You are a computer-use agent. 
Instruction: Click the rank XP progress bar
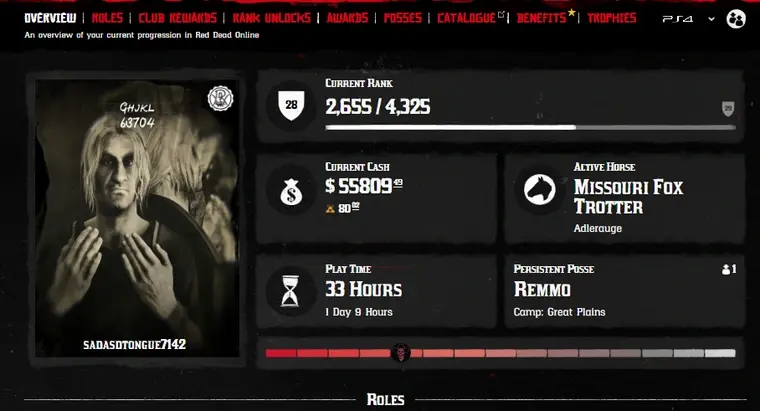coord(530,127)
